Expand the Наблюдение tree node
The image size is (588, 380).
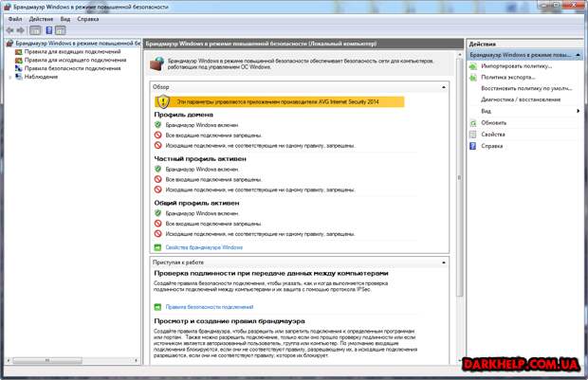tap(10, 77)
